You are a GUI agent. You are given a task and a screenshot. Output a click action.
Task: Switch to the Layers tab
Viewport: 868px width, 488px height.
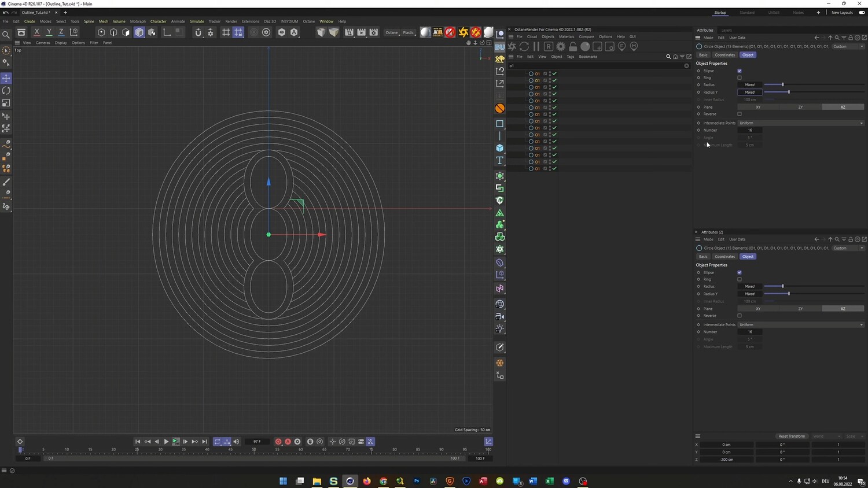click(726, 30)
